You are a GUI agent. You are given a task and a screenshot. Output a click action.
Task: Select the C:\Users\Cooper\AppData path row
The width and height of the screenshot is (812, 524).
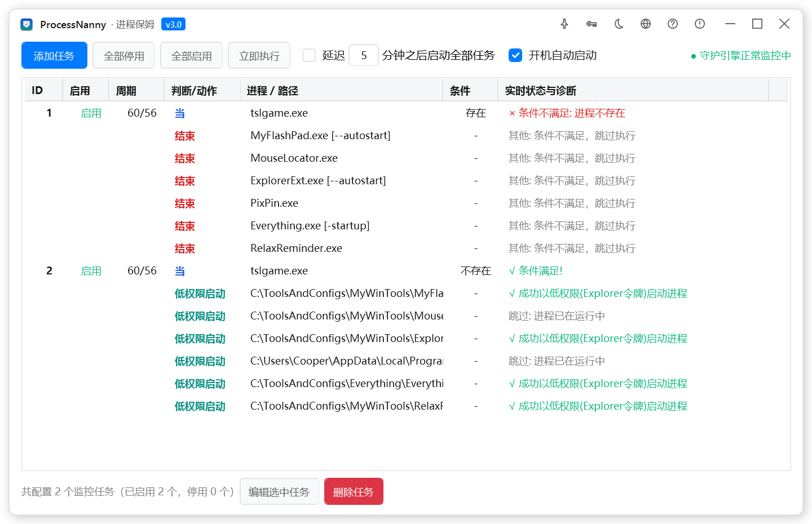pos(406,361)
